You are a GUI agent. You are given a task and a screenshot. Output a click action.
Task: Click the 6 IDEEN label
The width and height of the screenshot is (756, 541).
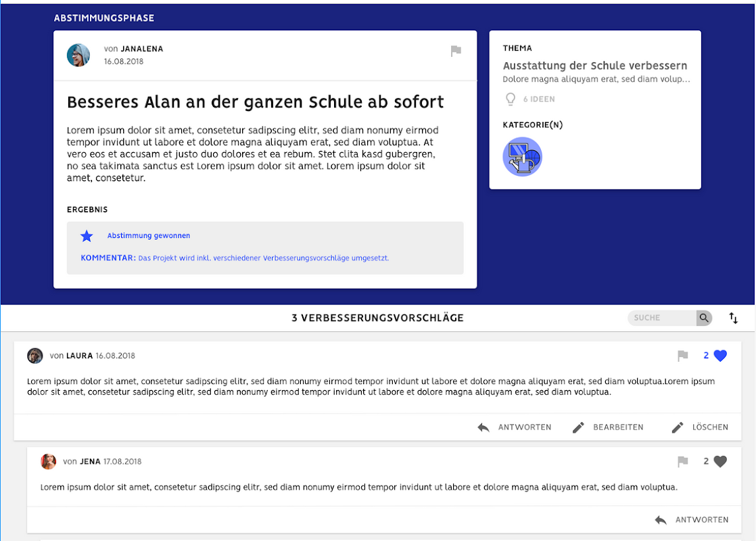tap(539, 99)
